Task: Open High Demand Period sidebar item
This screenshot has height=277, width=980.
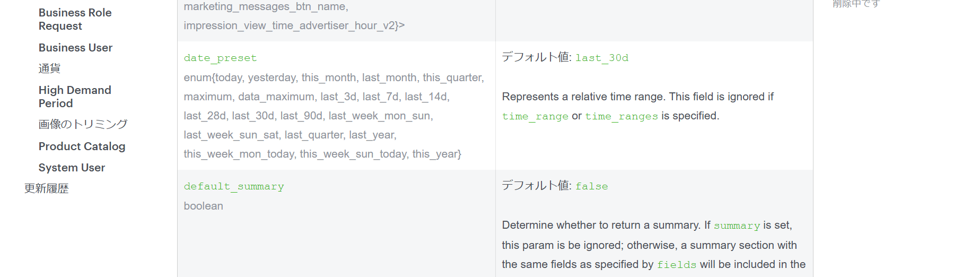Action: pyautogui.click(x=75, y=97)
